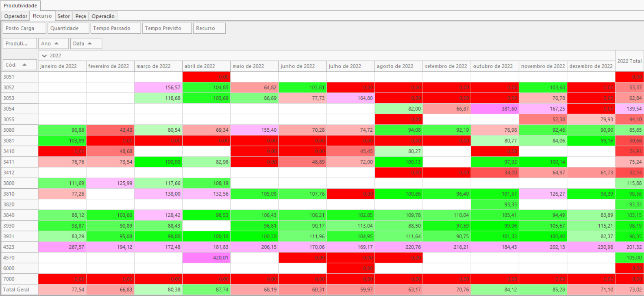Click the Tempo Previsto field button
The width and height of the screenshot is (644, 296).
click(167, 28)
